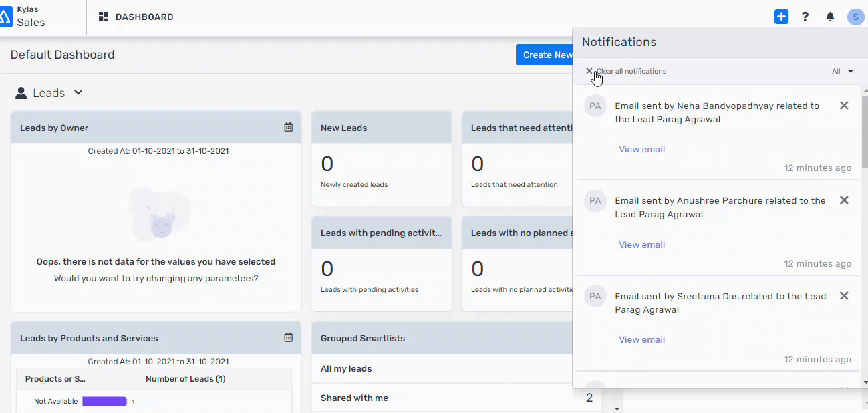Expand the Leads dashboard section dropdown
Screen dimensions: 868x413
[x=78, y=92]
